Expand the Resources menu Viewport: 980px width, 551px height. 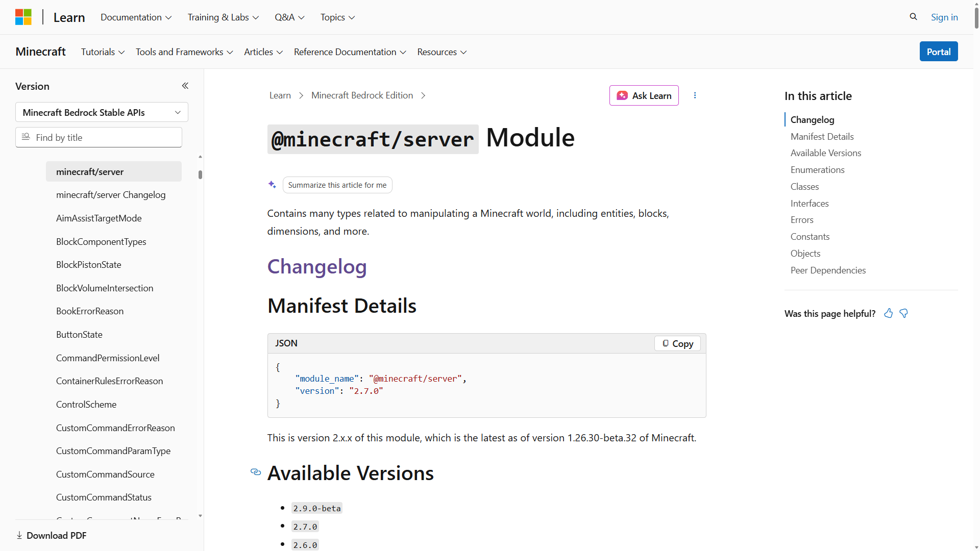click(x=442, y=52)
